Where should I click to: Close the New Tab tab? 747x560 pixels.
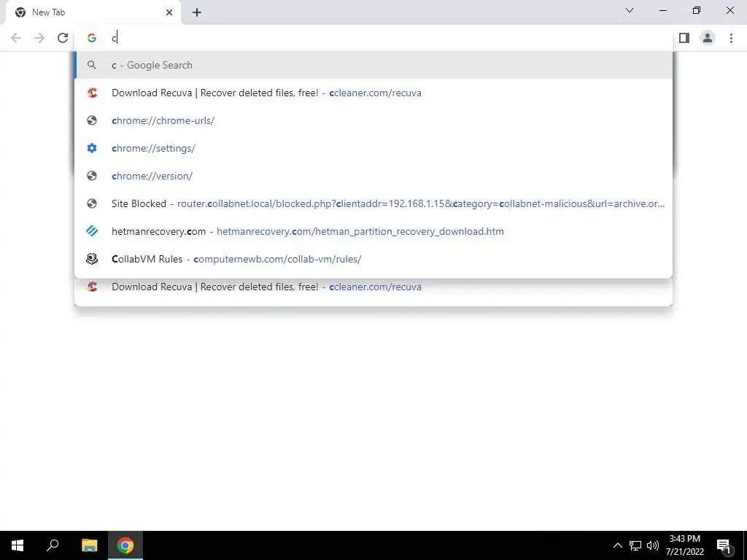[x=169, y=12]
